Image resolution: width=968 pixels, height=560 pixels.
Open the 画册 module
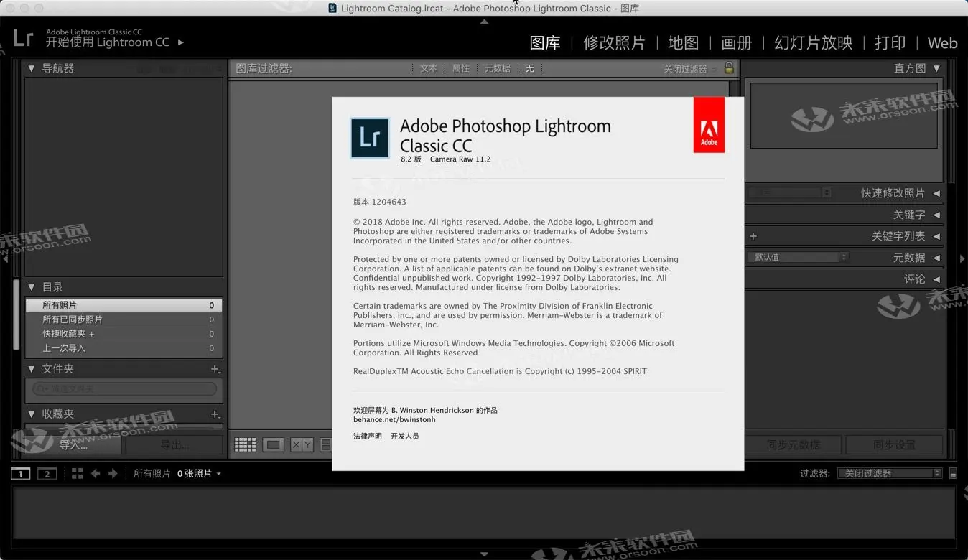[737, 43]
